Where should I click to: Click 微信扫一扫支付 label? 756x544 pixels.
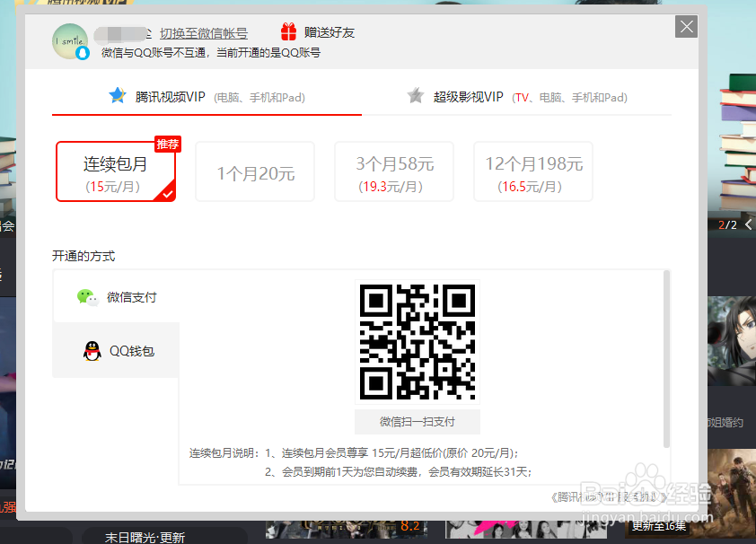click(418, 422)
